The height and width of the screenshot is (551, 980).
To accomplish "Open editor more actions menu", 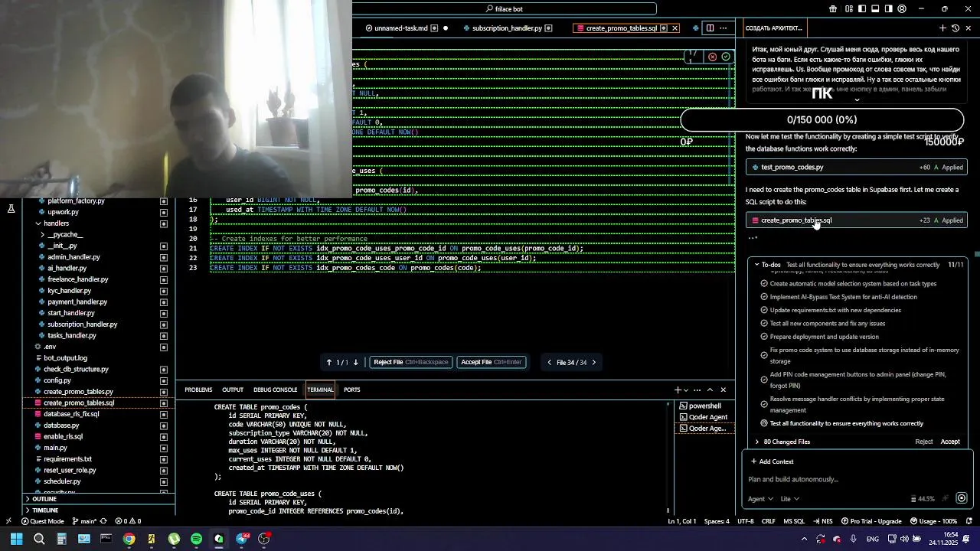I will [x=724, y=28].
